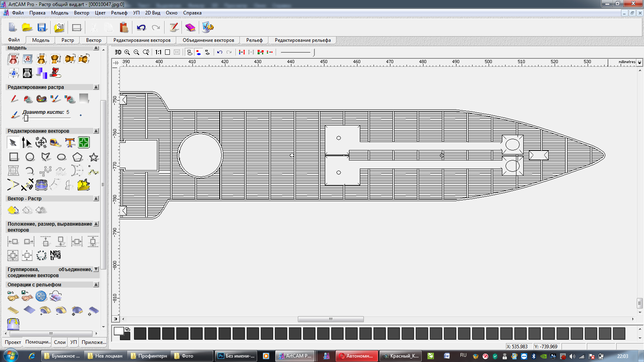Click the Nesting vectors icon
Image resolution: width=644 pixels, height=362 pixels.
(55, 255)
